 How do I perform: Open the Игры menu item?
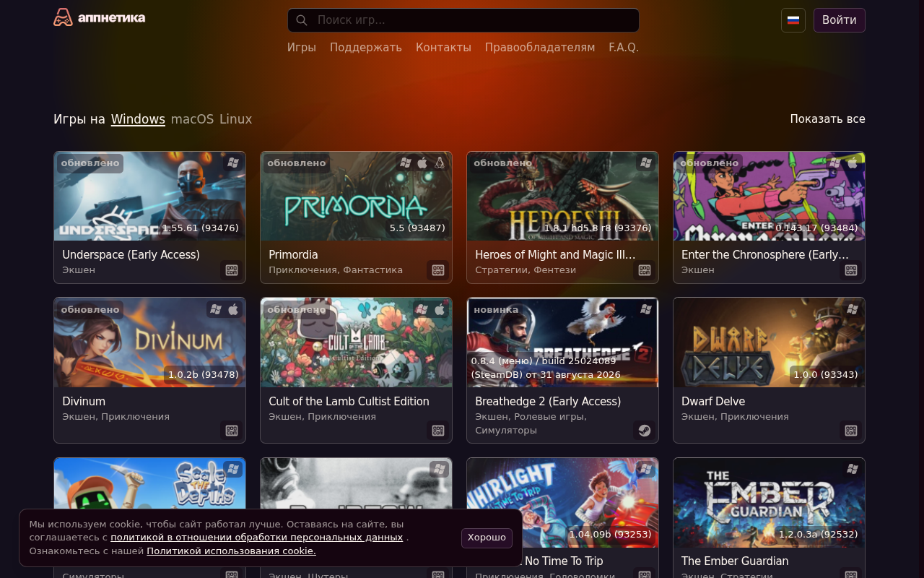(302, 48)
